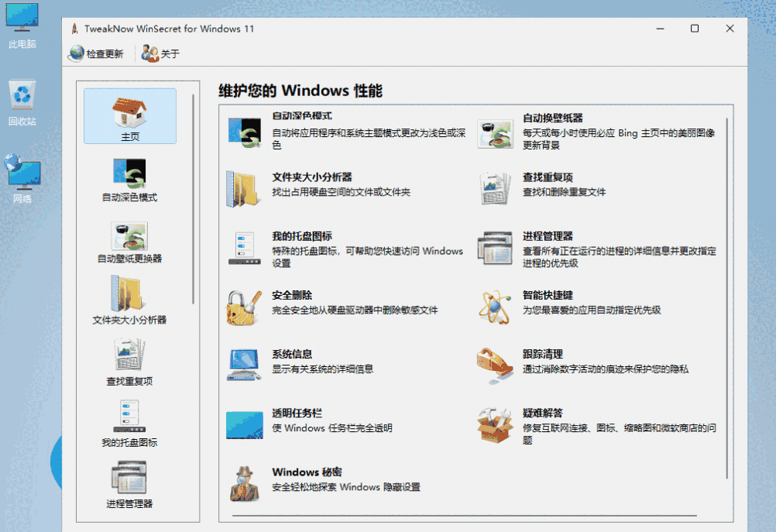Click the 系统信息 computer icon

[245, 366]
